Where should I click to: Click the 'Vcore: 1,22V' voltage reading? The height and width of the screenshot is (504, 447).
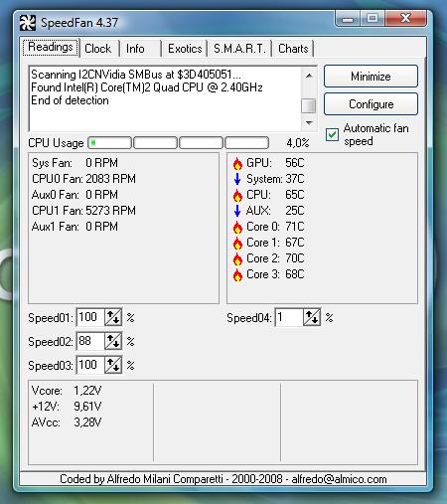click(x=67, y=391)
